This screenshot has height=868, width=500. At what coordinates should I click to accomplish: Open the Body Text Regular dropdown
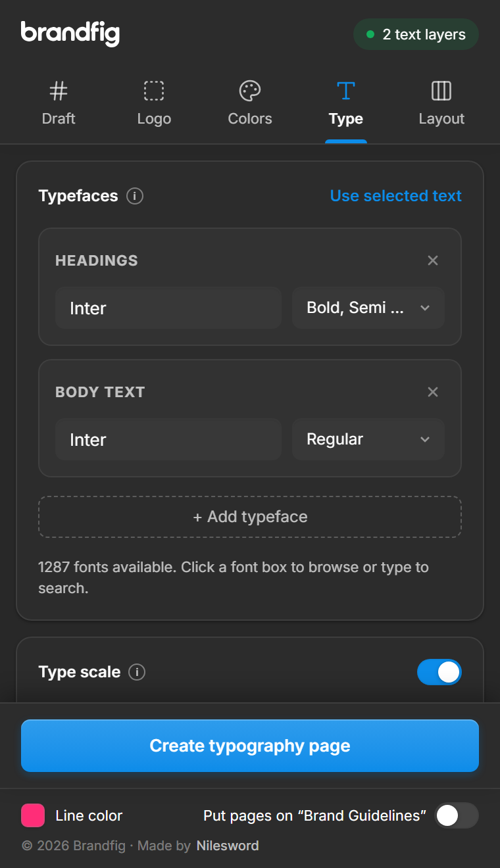pyautogui.click(x=368, y=439)
